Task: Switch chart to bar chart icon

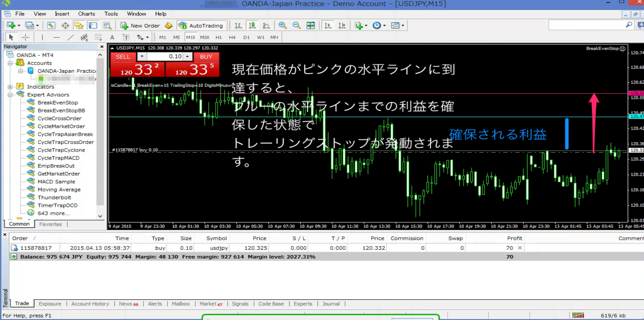Action: [x=238, y=25]
